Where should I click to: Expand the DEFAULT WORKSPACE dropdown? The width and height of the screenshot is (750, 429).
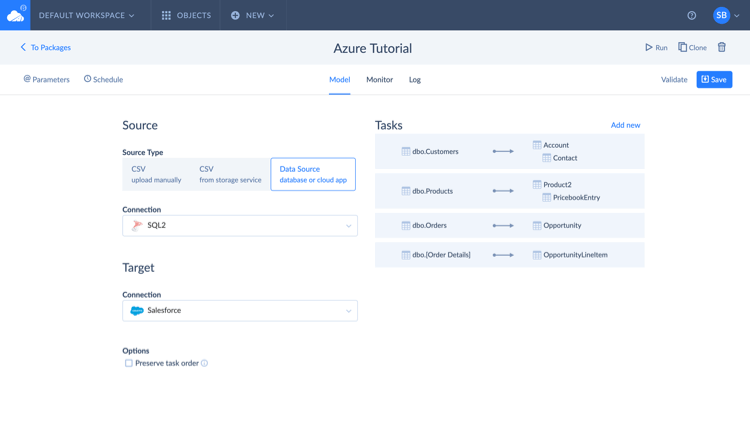tap(87, 15)
